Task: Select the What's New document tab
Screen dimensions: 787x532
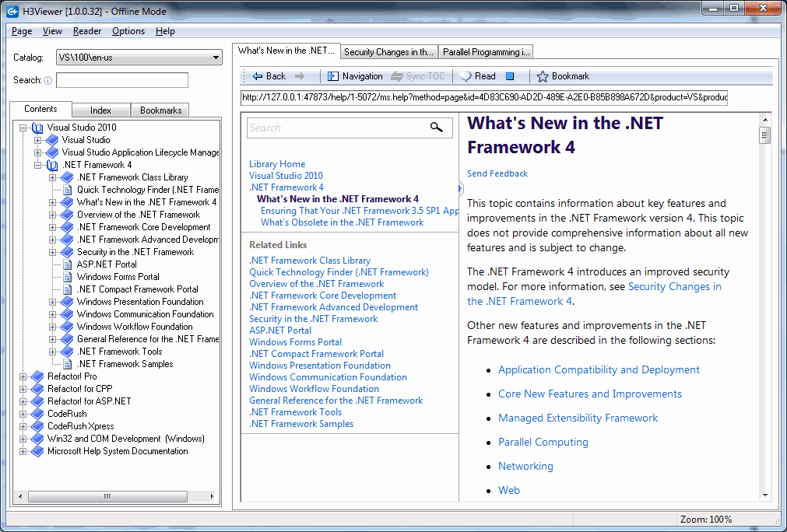Action: [x=286, y=51]
